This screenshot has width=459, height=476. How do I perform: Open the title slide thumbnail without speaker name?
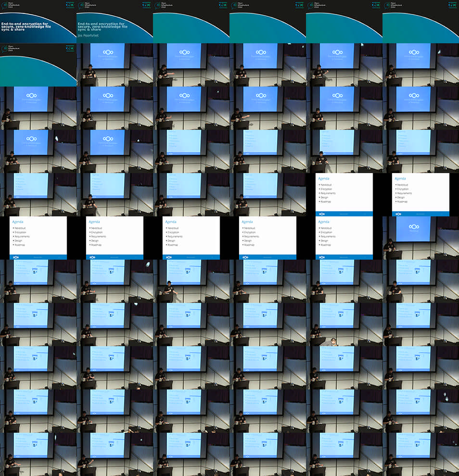pyautogui.click(x=38, y=22)
